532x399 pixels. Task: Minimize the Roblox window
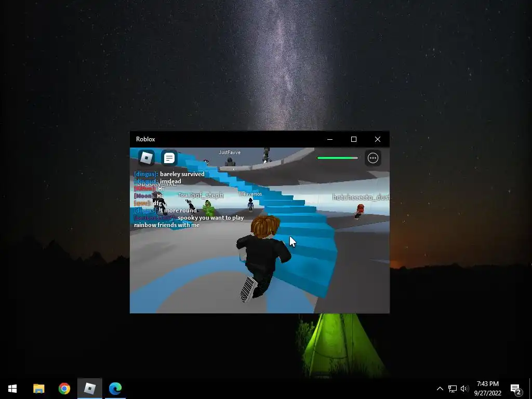(x=330, y=139)
